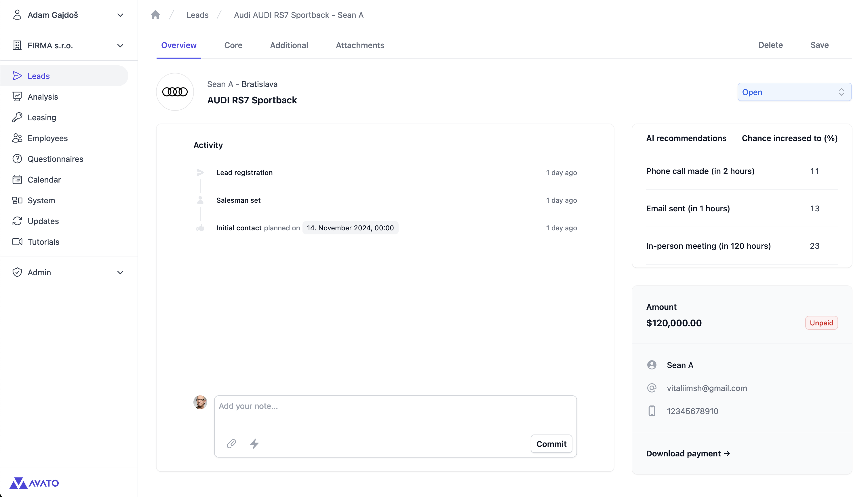Open Analysis in the sidebar menu

pyautogui.click(x=64, y=96)
